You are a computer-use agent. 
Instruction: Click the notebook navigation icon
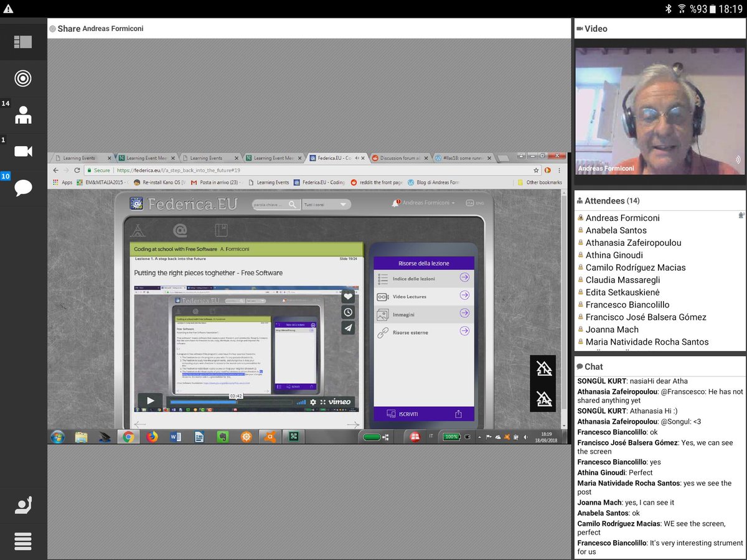point(222,231)
